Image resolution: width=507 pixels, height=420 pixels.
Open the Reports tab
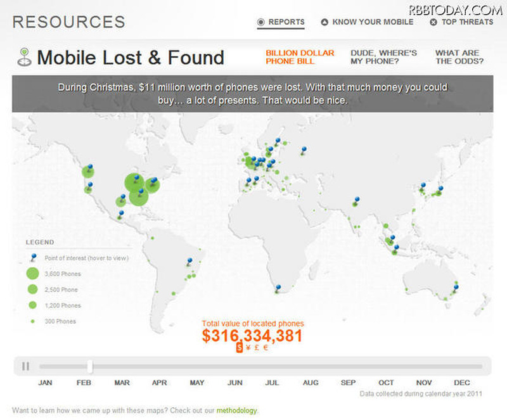[x=281, y=22]
